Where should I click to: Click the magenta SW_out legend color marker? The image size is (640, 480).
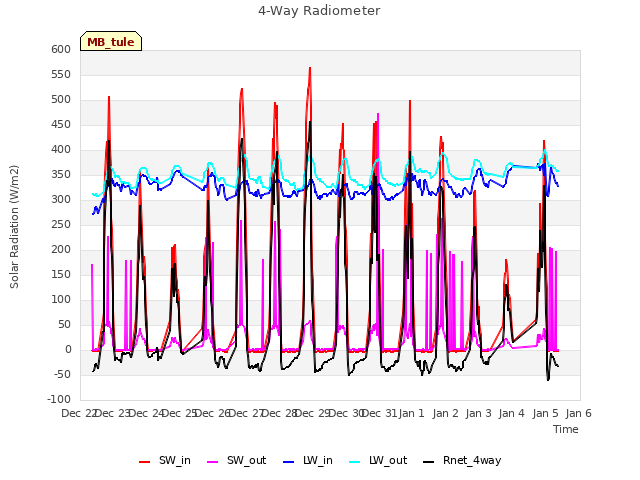tap(213, 462)
